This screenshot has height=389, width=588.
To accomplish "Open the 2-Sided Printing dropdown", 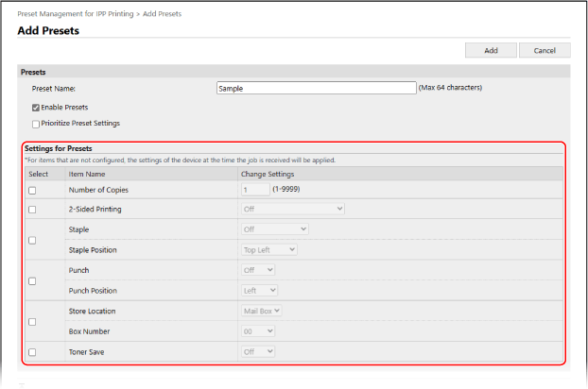I will click(x=293, y=209).
